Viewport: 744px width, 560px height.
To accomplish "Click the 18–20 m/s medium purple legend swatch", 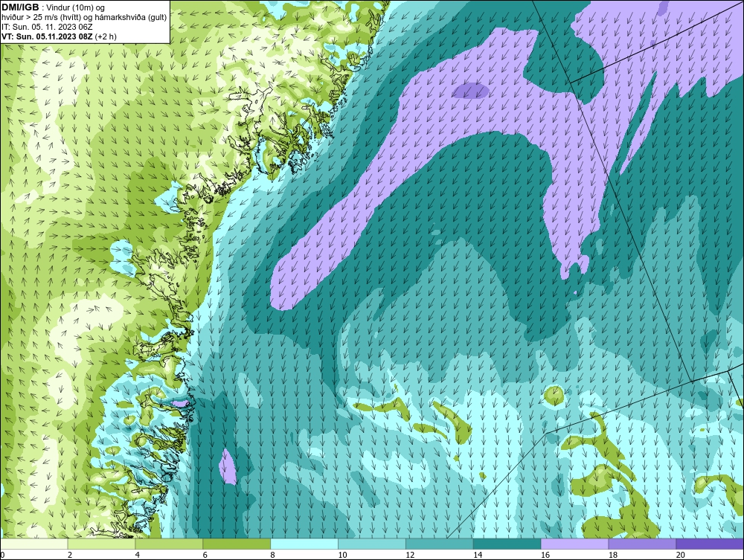I will tap(643, 544).
